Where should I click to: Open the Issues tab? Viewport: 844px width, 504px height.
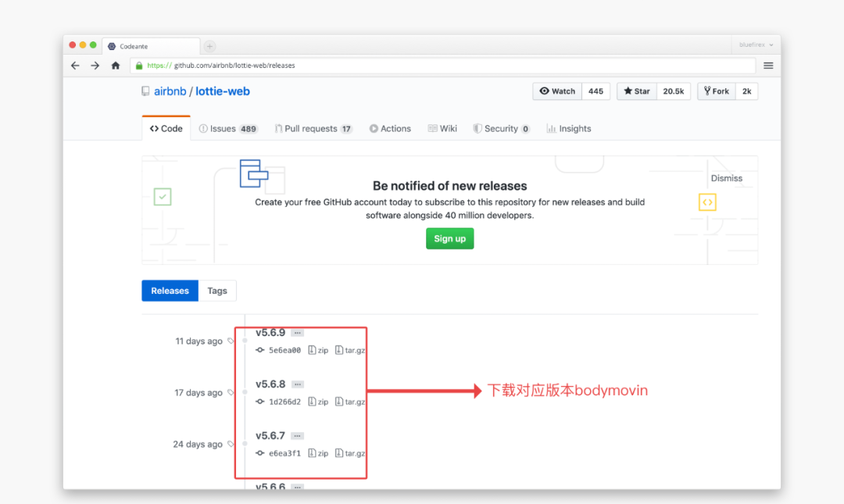tap(228, 129)
